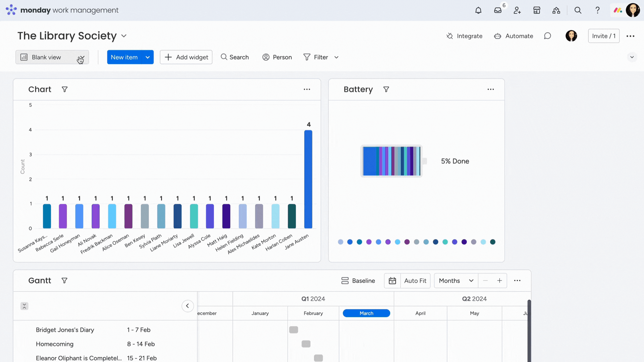Click the Invite button

tap(604, 36)
